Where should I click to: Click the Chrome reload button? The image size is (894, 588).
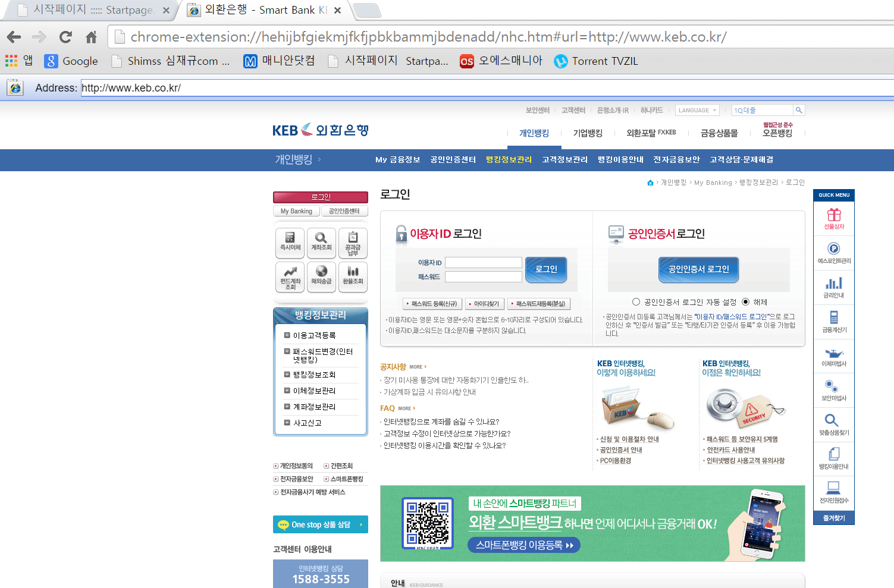coord(65,37)
